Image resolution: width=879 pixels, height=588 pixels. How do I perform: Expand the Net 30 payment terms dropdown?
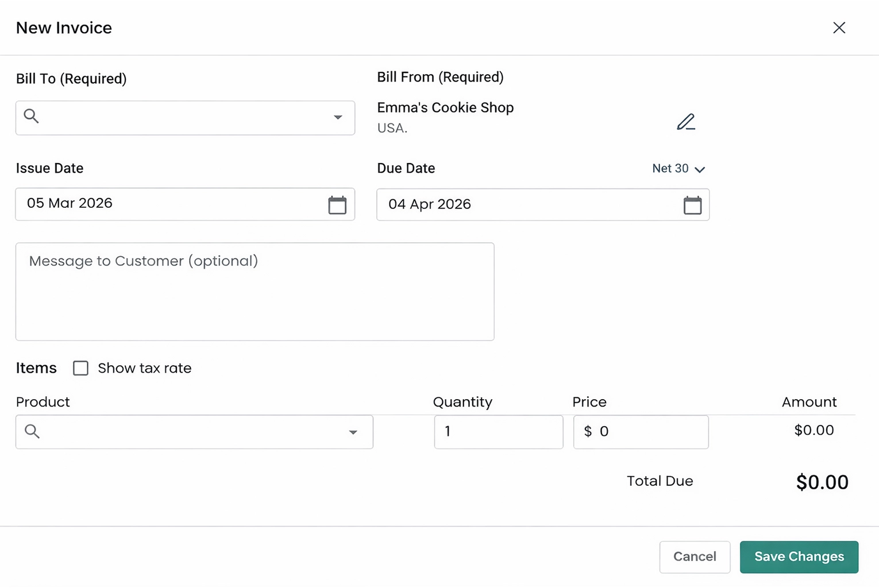click(x=678, y=168)
